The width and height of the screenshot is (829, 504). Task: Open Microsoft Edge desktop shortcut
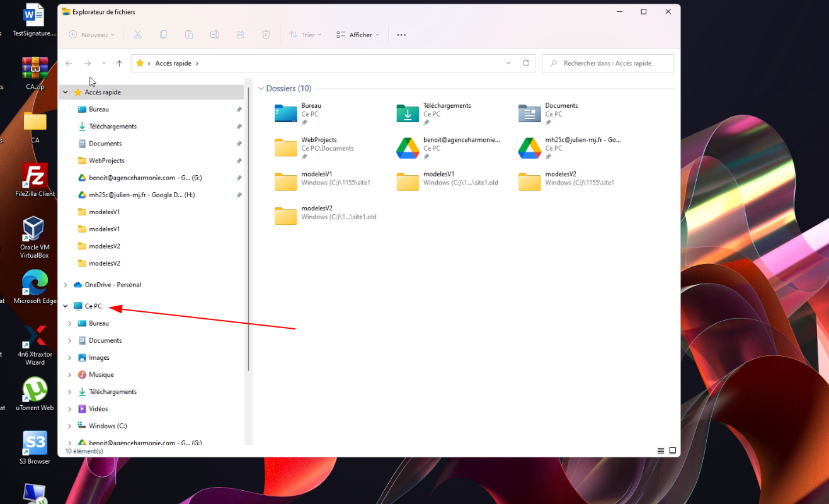(x=35, y=287)
